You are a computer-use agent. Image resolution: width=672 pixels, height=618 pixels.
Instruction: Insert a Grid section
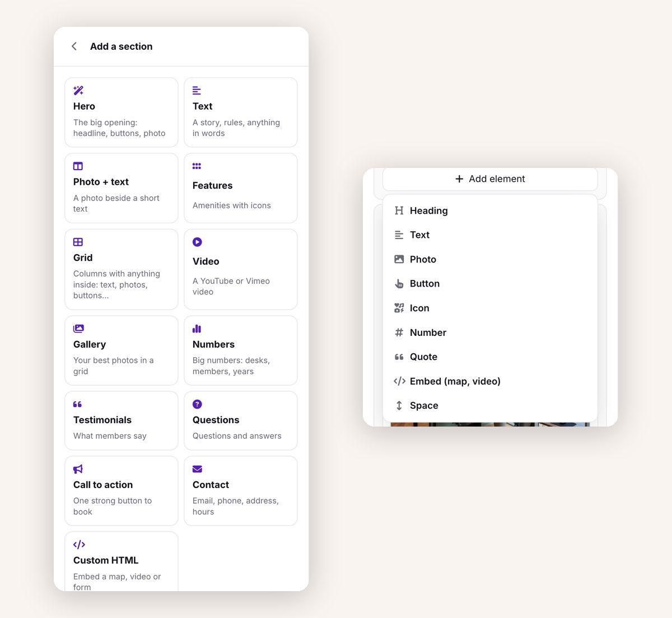coord(122,269)
